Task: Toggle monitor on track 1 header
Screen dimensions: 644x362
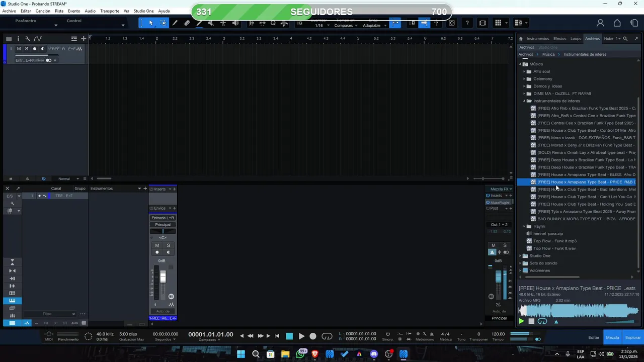Action: click(42, 49)
